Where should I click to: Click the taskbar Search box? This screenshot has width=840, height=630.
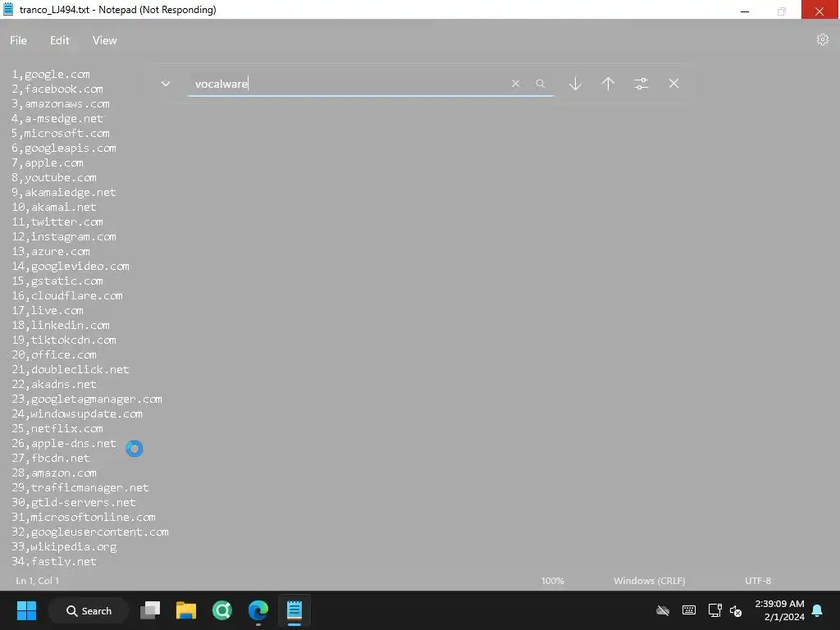(89, 610)
